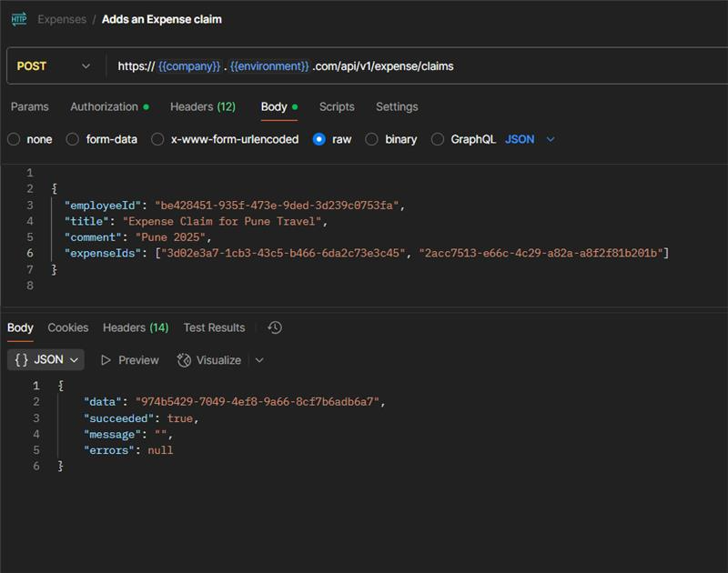
Task: Select the none body type radio
Action: 14,139
